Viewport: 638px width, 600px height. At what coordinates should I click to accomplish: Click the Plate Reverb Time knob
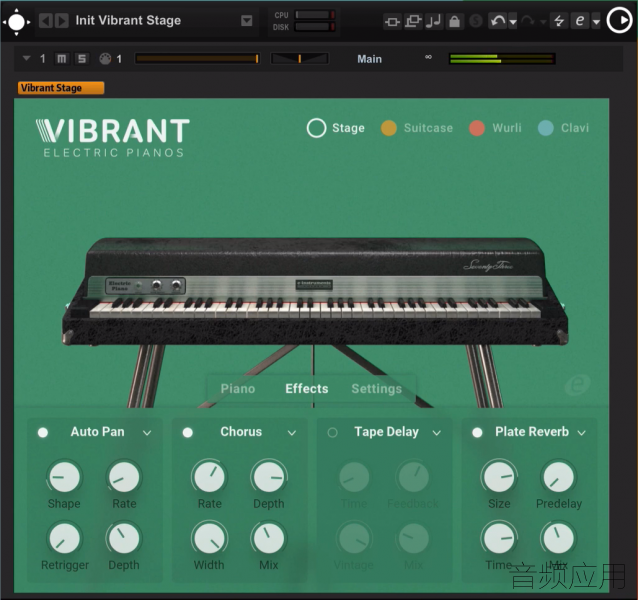(x=499, y=538)
